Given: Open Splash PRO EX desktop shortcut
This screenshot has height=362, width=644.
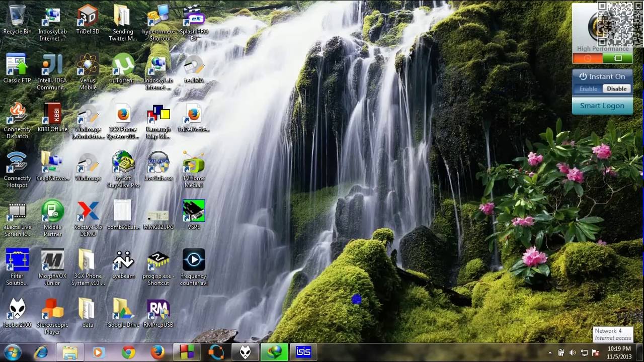Looking at the screenshot, I should 194,24.
